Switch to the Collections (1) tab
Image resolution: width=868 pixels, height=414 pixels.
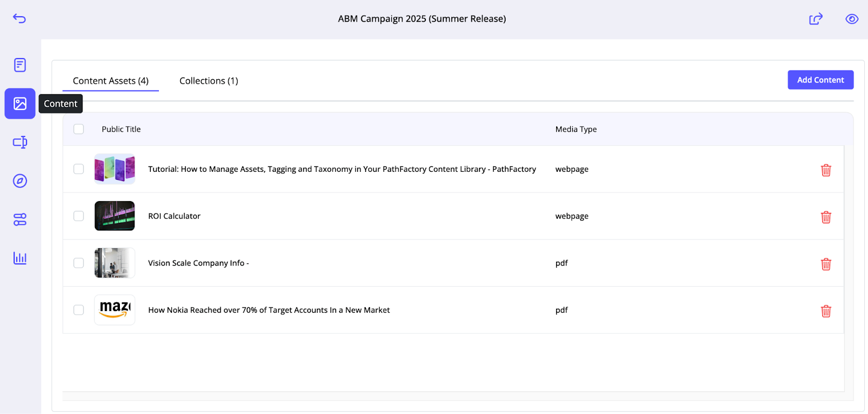tap(209, 81)
